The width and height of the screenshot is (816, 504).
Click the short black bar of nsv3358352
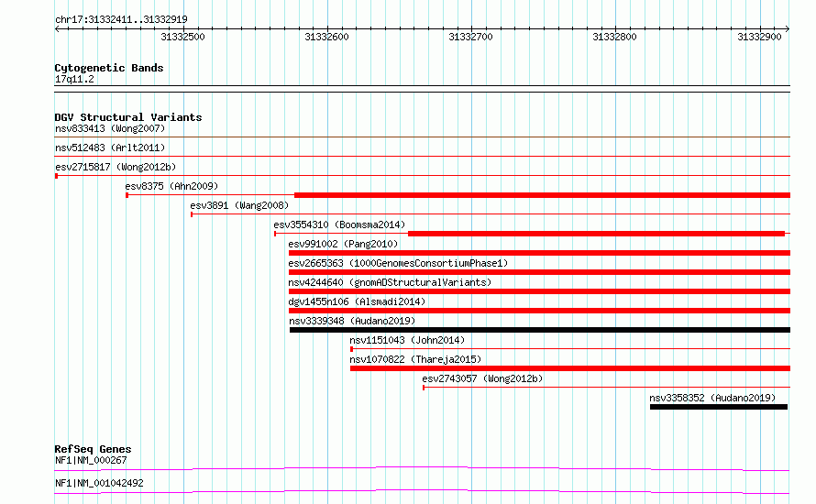click(719, 407)
